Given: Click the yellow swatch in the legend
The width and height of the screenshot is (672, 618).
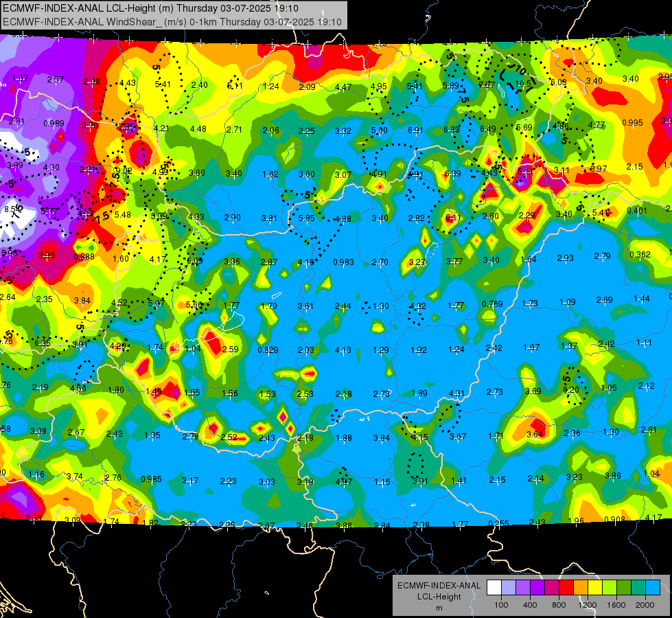Looking at the screenshot, I should 595,587.
